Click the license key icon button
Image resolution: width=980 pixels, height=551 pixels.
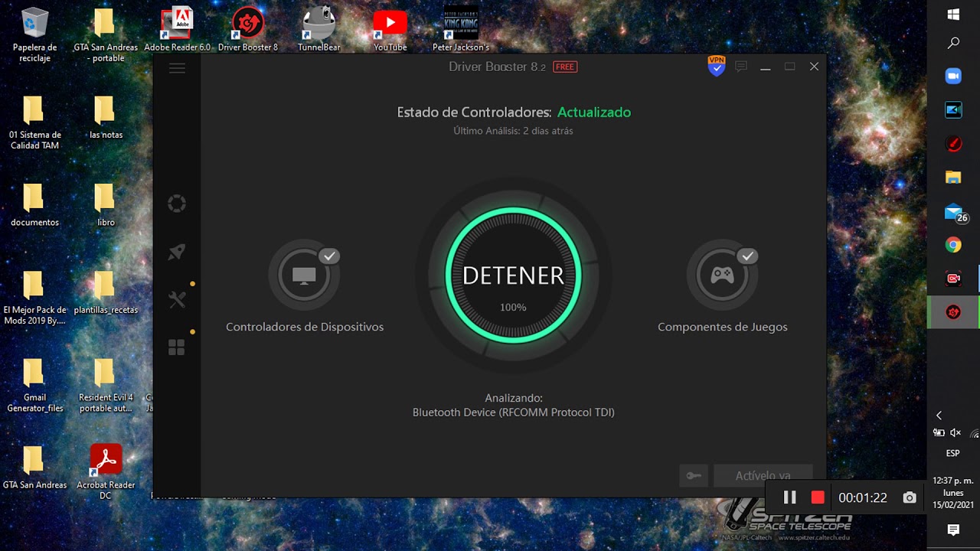click(694, 476)
